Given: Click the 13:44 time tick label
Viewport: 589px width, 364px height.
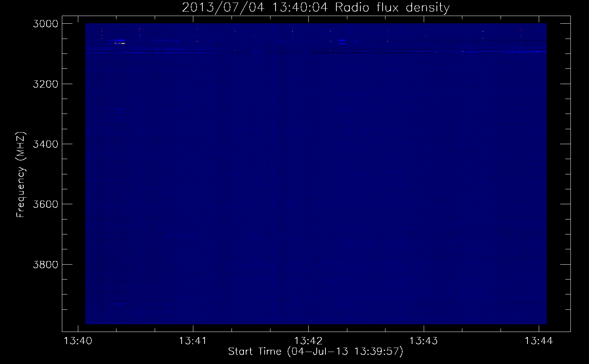Looking at the screenshot, I should (538, 341).
